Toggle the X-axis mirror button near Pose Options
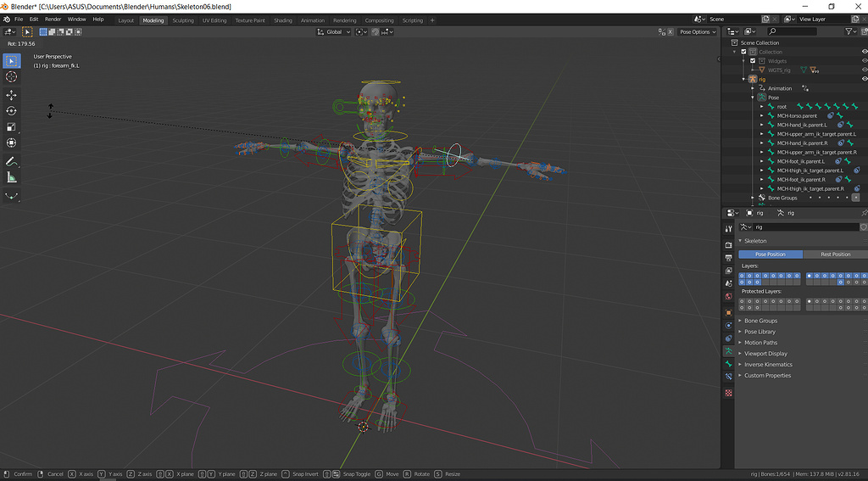Screen dimensions: 868x481 click(670, 32)
